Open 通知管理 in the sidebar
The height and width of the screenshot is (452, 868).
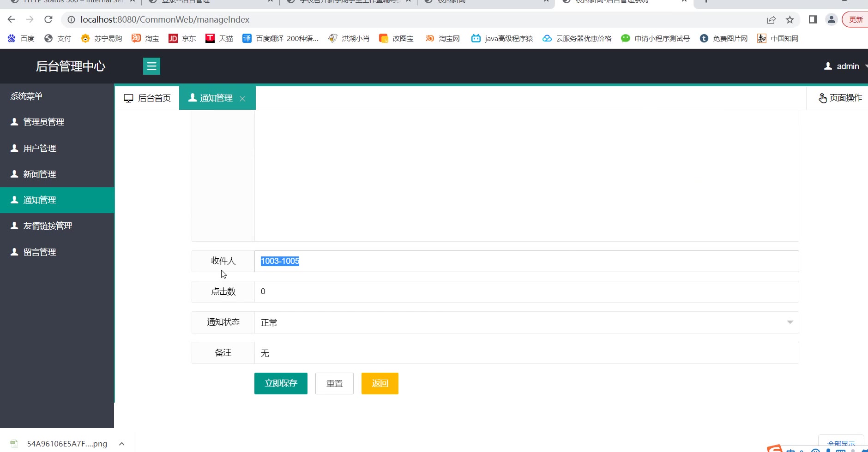(57, 200)
